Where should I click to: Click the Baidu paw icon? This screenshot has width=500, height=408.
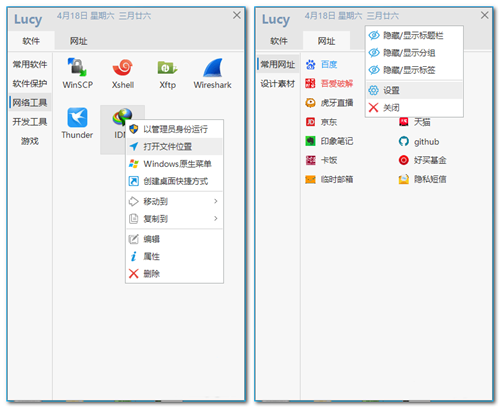(x=310, y=64)
